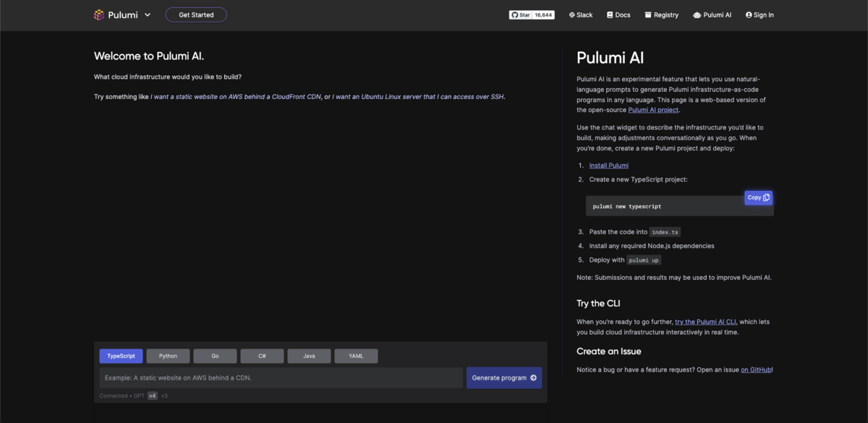Select GPT v4 model toggle
This screenshot has height=423, width=868.
[153, 396]
